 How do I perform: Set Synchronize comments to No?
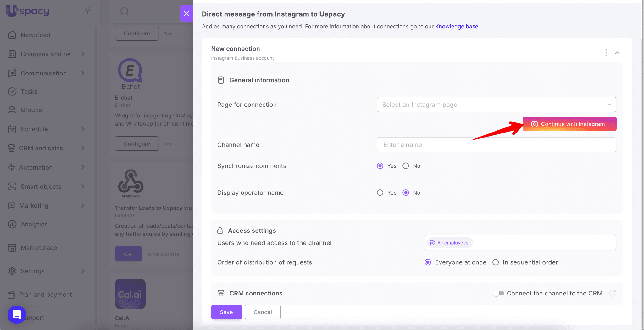[x=406, y=166]
